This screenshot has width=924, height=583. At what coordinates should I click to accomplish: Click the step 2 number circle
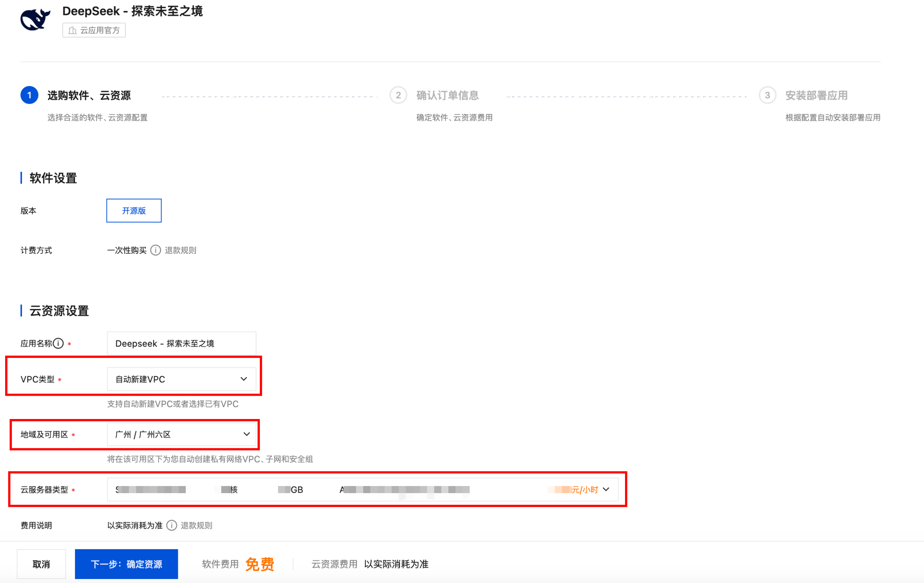[398, 95]
